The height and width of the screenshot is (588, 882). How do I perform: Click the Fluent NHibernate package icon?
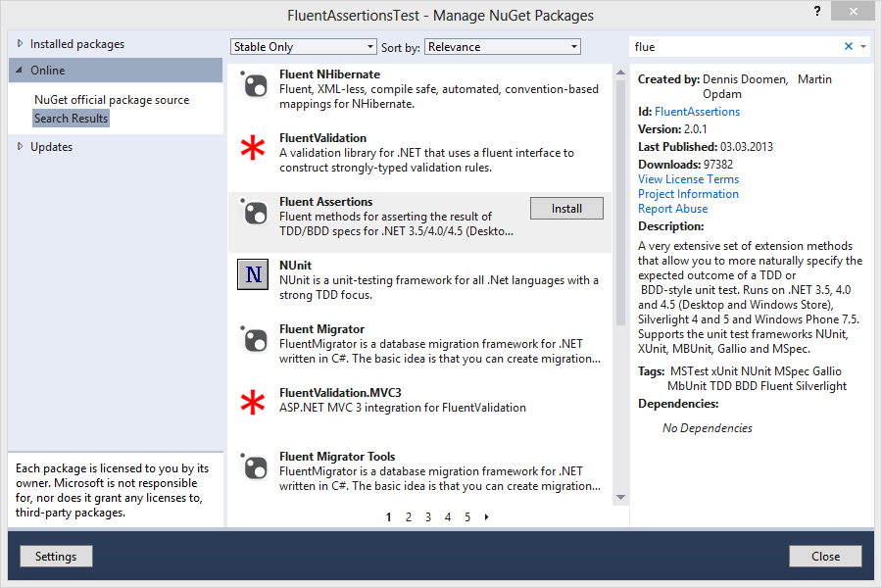[x=254, y=84]
